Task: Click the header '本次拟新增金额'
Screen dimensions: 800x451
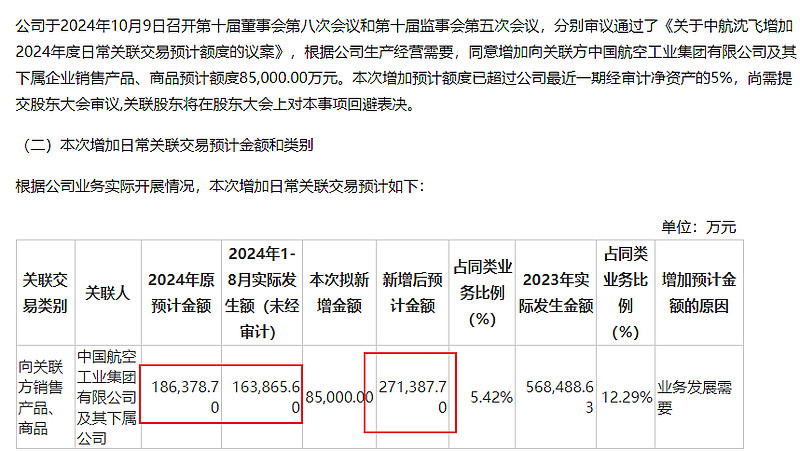Action: [x=339, y=293]
